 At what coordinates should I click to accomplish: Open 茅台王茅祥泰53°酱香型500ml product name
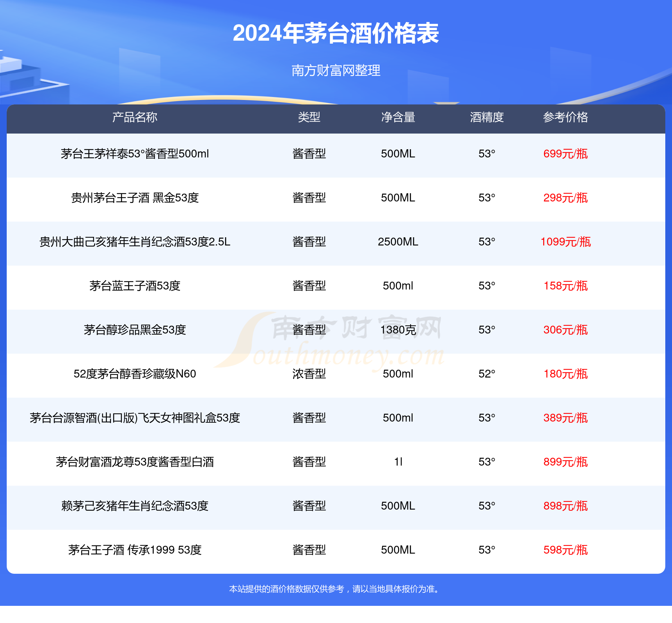tap(135, 154)
